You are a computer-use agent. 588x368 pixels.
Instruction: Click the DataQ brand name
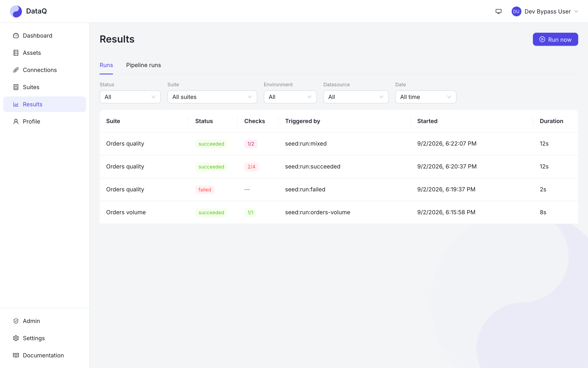coord(37,11)
